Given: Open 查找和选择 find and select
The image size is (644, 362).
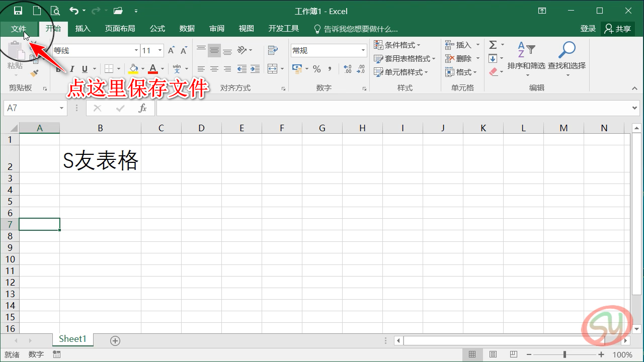Looking at the screenshot, I should [x=567, y=58].
